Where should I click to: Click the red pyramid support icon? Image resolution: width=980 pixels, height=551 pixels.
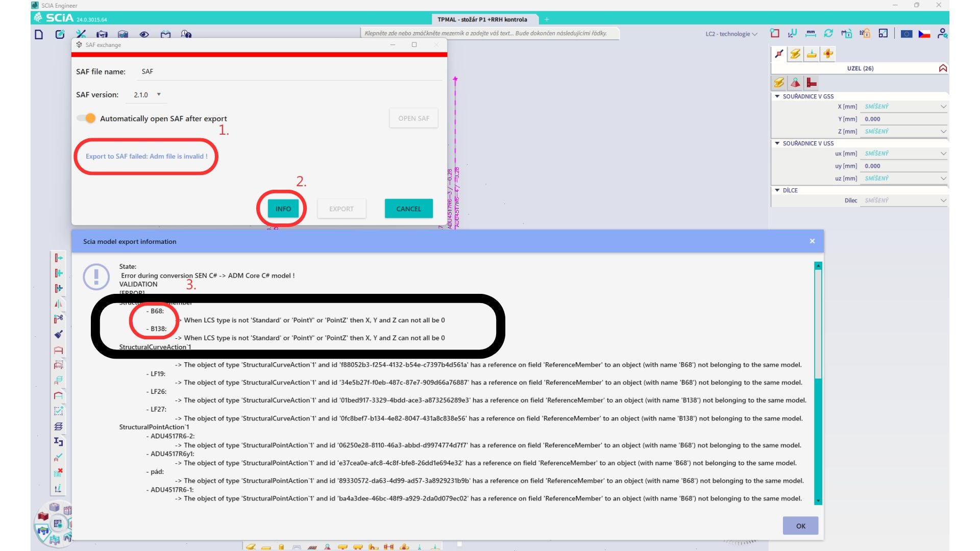pos(795,83)
